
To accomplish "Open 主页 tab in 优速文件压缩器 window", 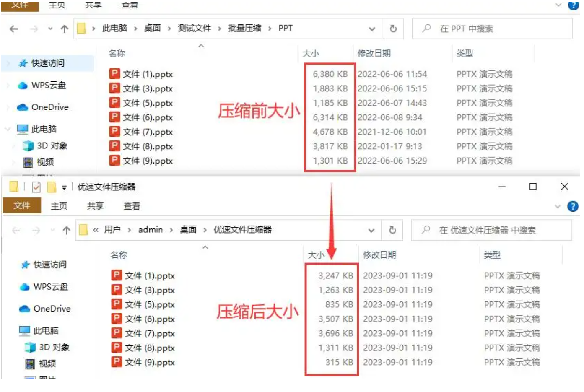I will click(59, 206).
